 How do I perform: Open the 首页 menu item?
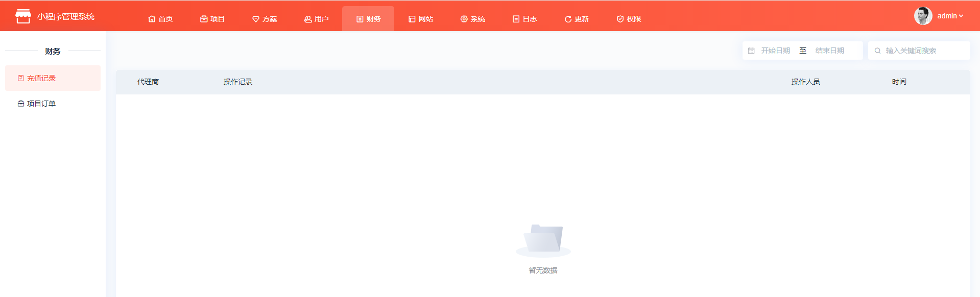tap(160, 19)
